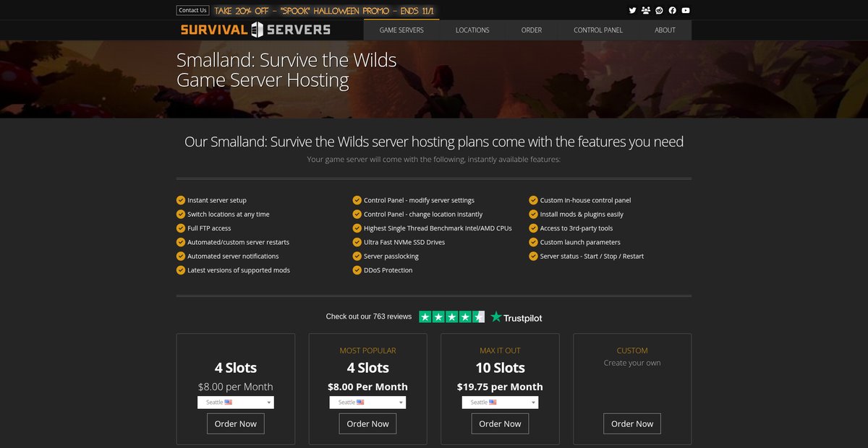Click 'Custom launch parameters' feature text
The image size is (868, 448).
[580, 242]
